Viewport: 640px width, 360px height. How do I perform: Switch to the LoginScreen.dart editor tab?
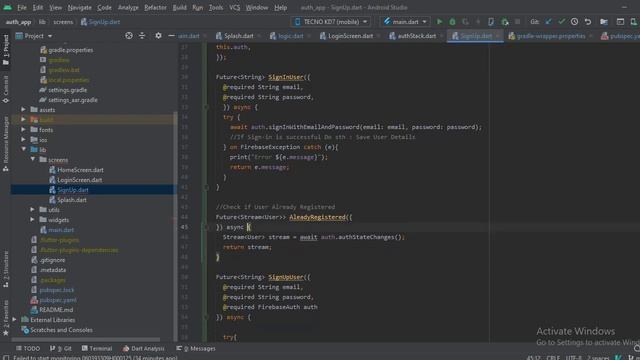coord(350,36)
